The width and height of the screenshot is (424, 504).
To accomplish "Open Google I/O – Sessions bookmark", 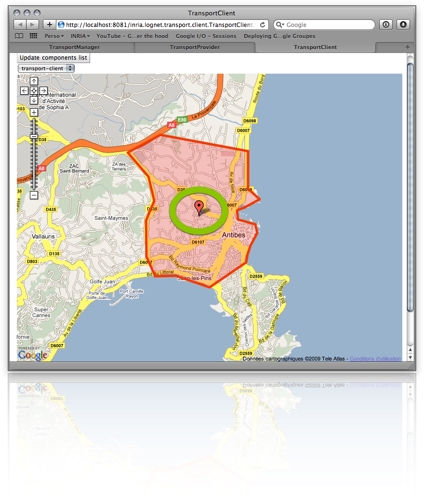I will (206, 36).
